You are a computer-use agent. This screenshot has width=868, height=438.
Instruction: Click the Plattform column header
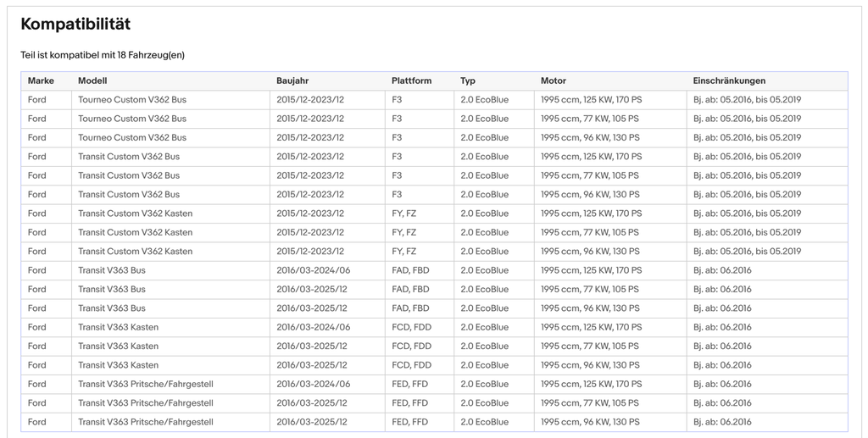[x=411, y=80]
